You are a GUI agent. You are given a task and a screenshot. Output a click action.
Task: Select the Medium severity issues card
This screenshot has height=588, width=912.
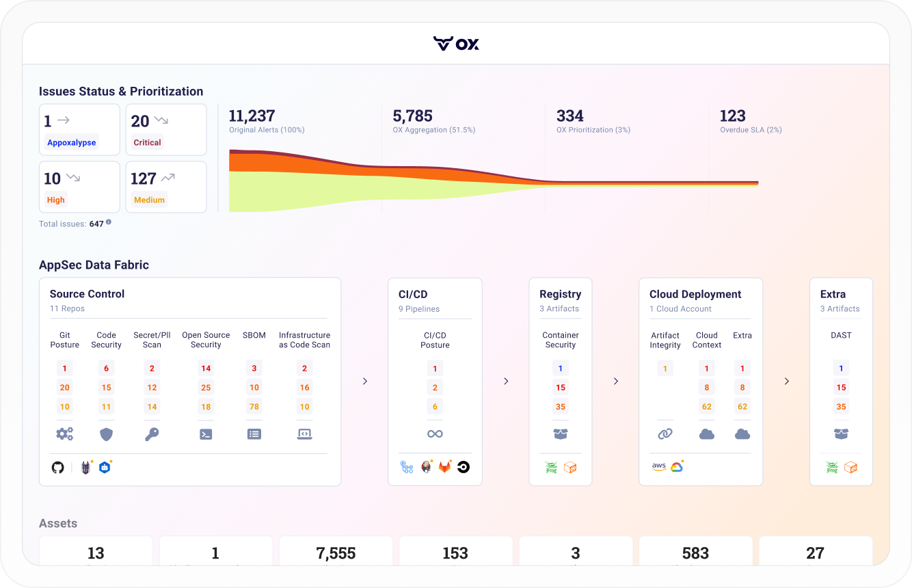pos(166,187)
